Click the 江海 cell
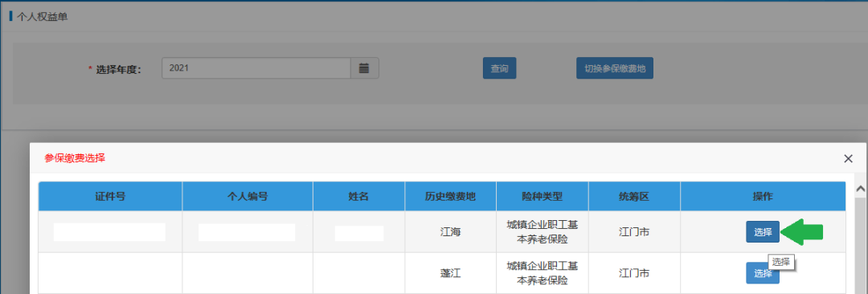 click(451, 232)
